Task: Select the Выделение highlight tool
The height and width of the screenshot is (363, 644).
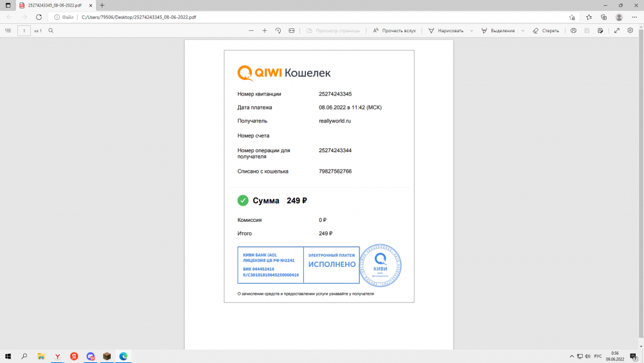Action: coord(498,30)
